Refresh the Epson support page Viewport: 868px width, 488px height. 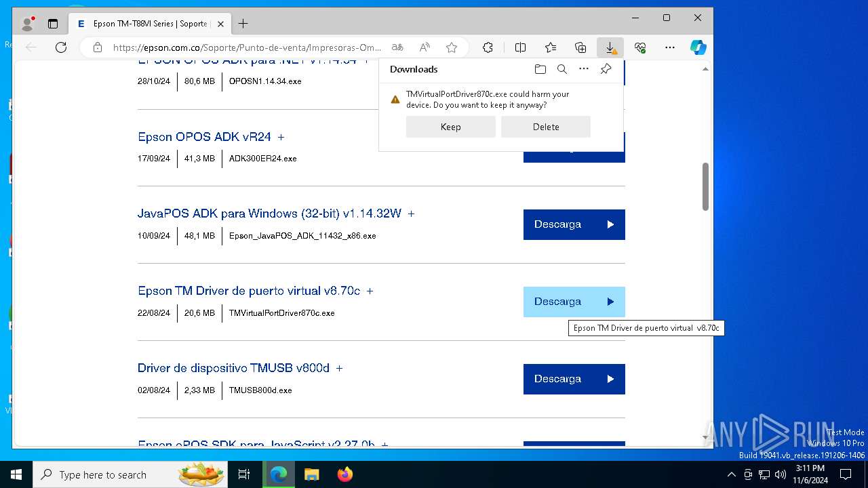click(x=61, y=47)
